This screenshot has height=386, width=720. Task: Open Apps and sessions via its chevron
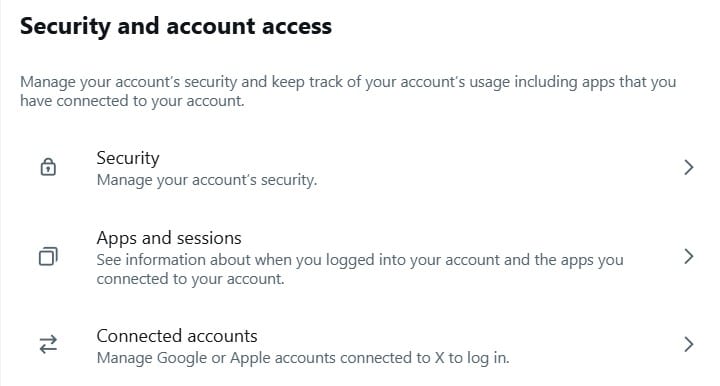(x=688, y=257)
